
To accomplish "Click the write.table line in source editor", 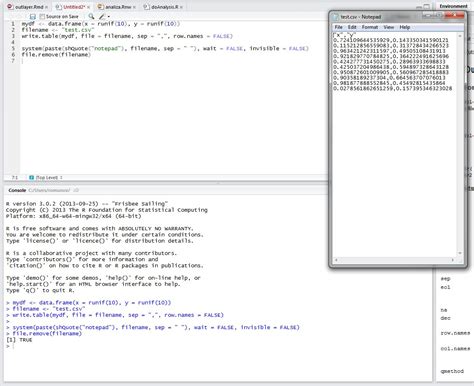I will click(x=127, y=36).
